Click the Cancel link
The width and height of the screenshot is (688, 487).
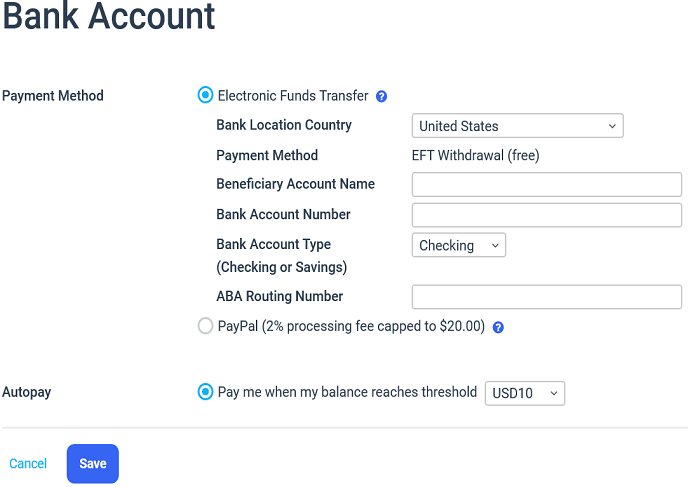pyautogui.click(x=28, y=463)
